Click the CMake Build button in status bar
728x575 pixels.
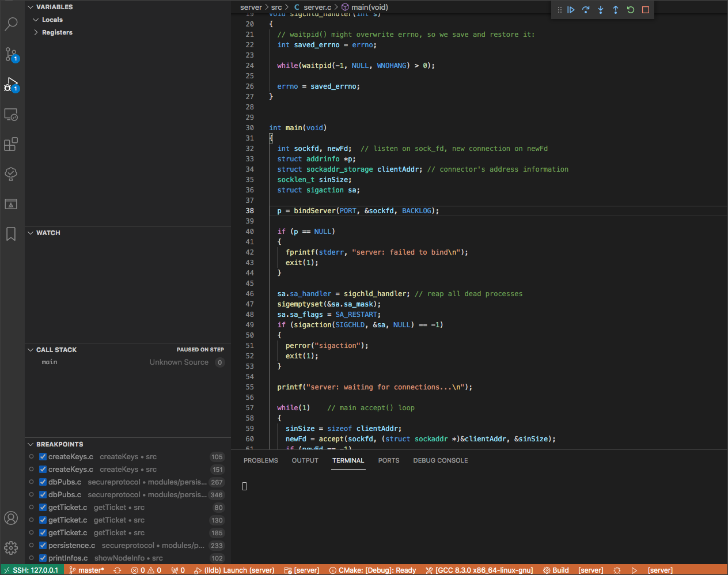pyautogui.click(x=556, y=570)
